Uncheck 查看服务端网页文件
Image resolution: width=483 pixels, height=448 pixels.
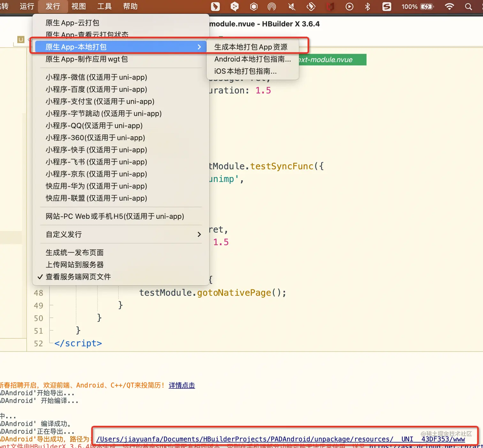(x=121, y=277)
